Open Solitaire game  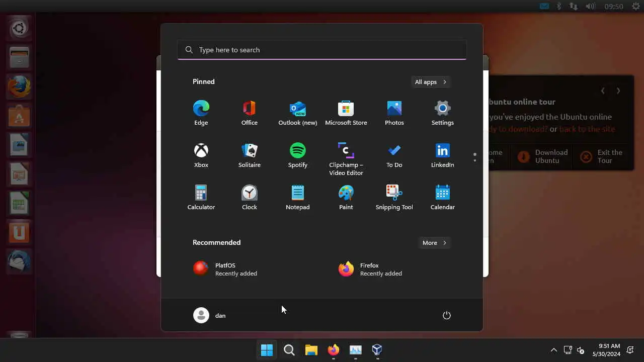click(249, 155)
